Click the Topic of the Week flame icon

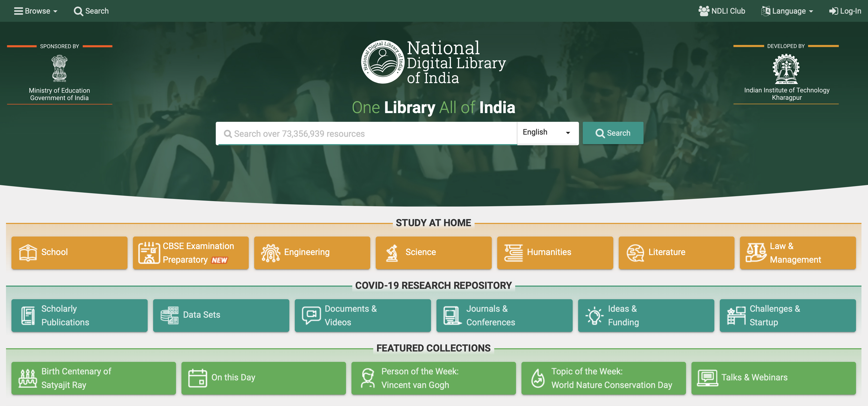tap(538, 378)
